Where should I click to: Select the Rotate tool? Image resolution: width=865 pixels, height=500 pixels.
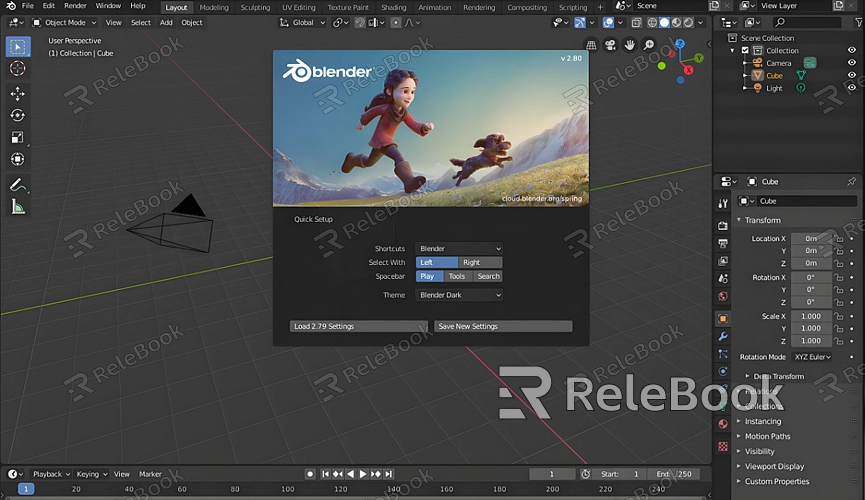pyautogui.click(x=18, y=115)
